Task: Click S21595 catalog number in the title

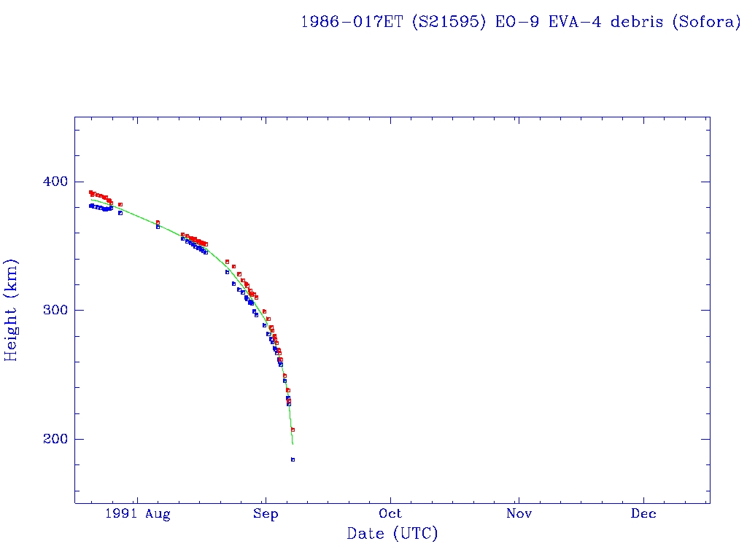Action: (438, 22)
